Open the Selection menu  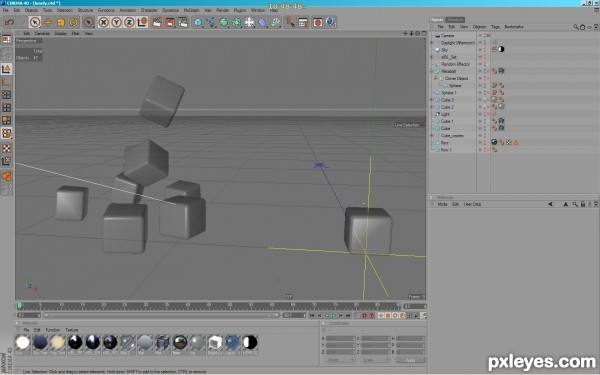pos(65,10)
